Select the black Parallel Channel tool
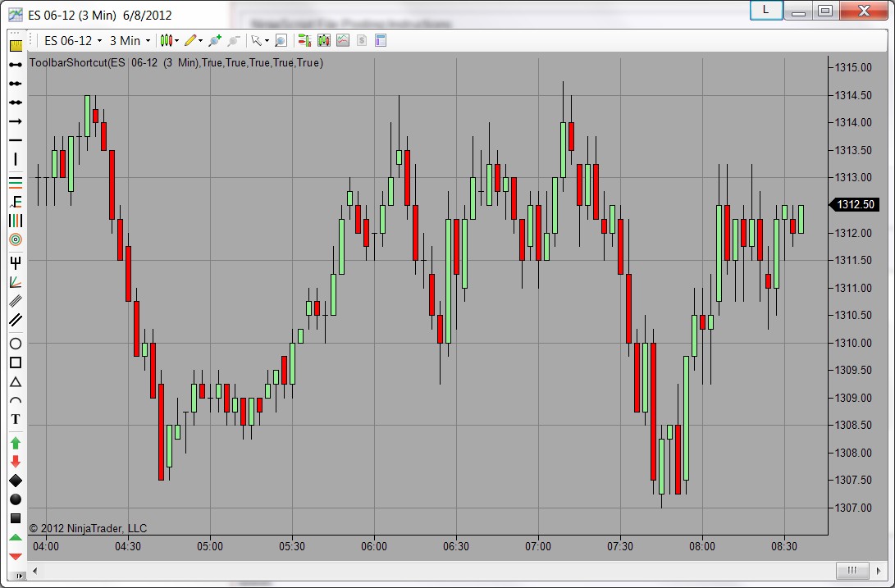This screenshot has width=895, height=588. 16,320
